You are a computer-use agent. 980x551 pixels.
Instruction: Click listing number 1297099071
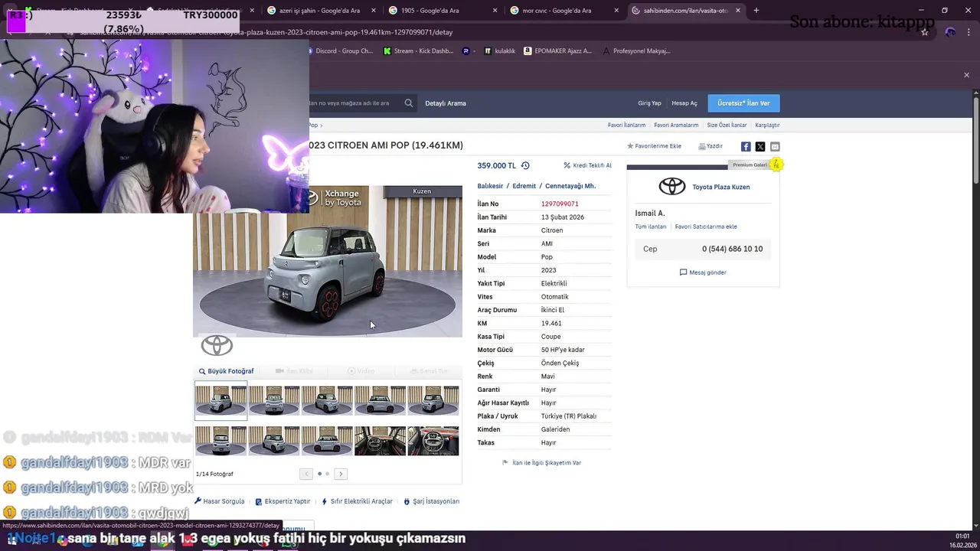[x=560, y=204]
